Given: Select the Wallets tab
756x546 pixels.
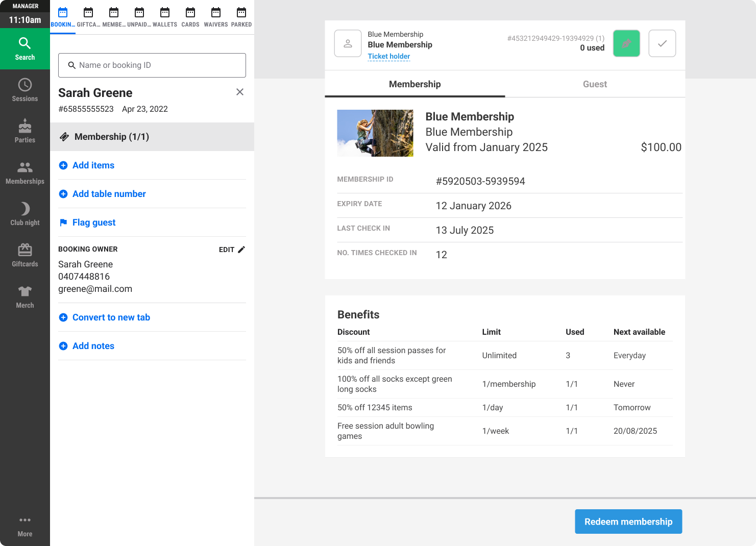Looking at the screenshot, I should [x=165, y=17].
